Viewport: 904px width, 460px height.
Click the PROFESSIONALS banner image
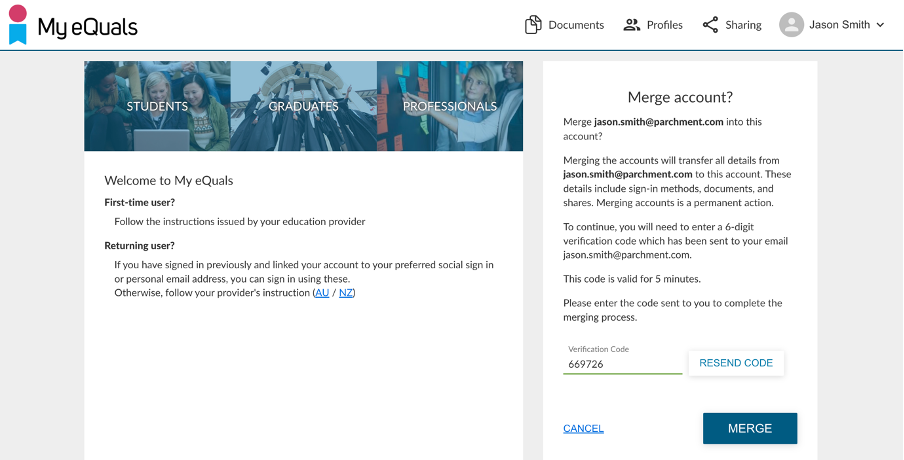click(x=450, y=106)
